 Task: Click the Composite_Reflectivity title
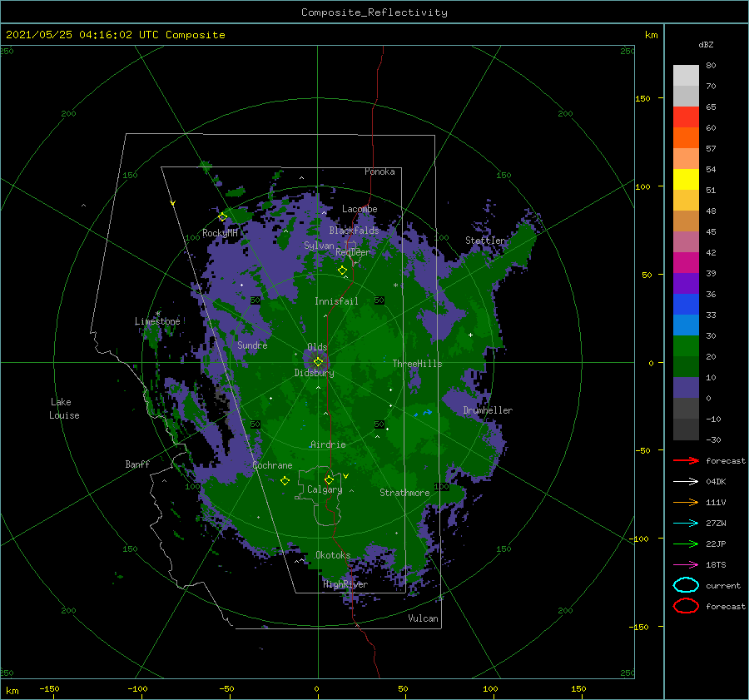tap(374, 12)
